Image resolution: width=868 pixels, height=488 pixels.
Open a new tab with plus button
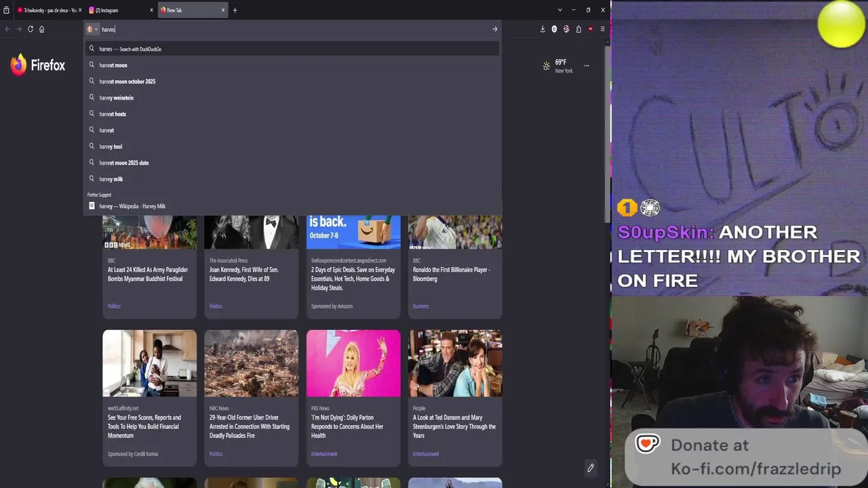[235, 10]
